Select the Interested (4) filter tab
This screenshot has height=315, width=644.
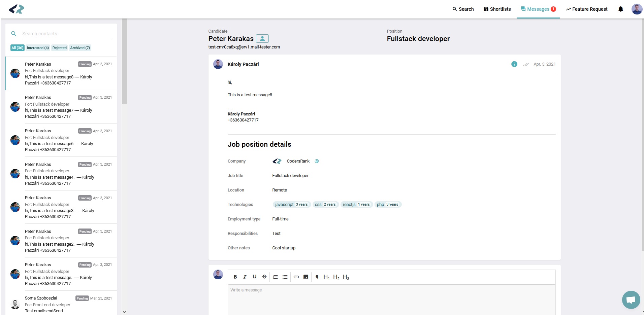click(38, 48)
